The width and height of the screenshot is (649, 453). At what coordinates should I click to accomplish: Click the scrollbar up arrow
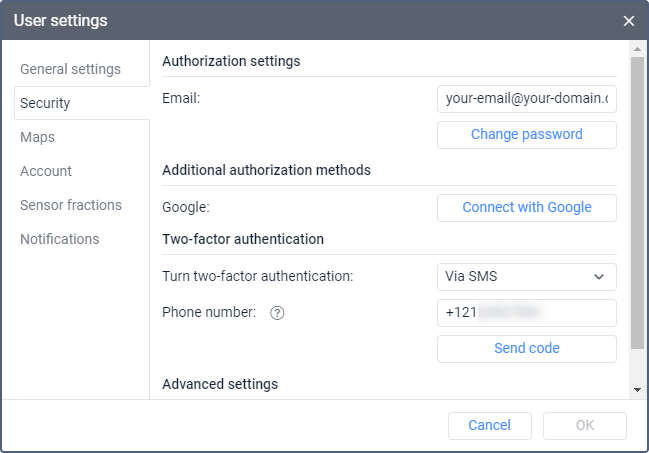click(636, 48)
